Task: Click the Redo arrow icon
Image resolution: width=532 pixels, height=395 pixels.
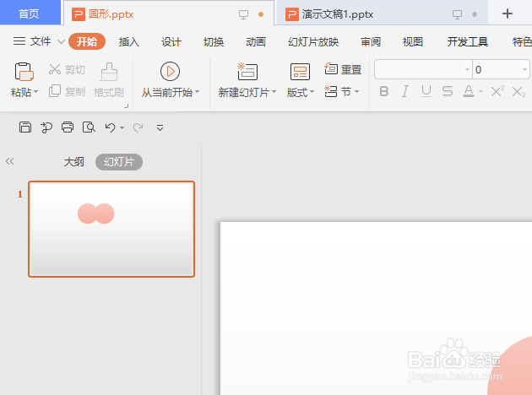Action: [138, 127]
